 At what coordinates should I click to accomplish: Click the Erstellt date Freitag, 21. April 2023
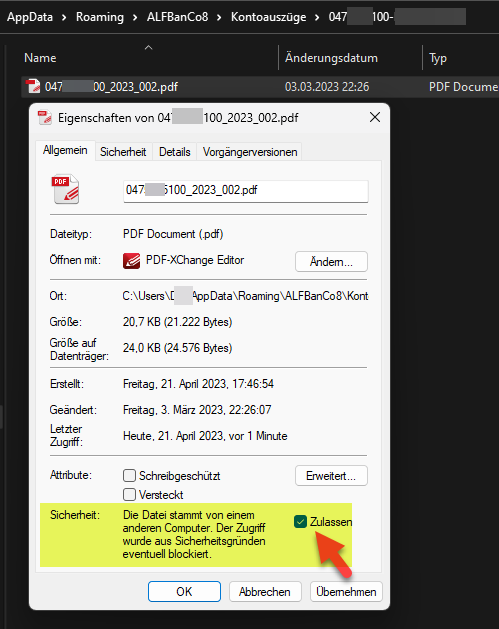point(198,384)
